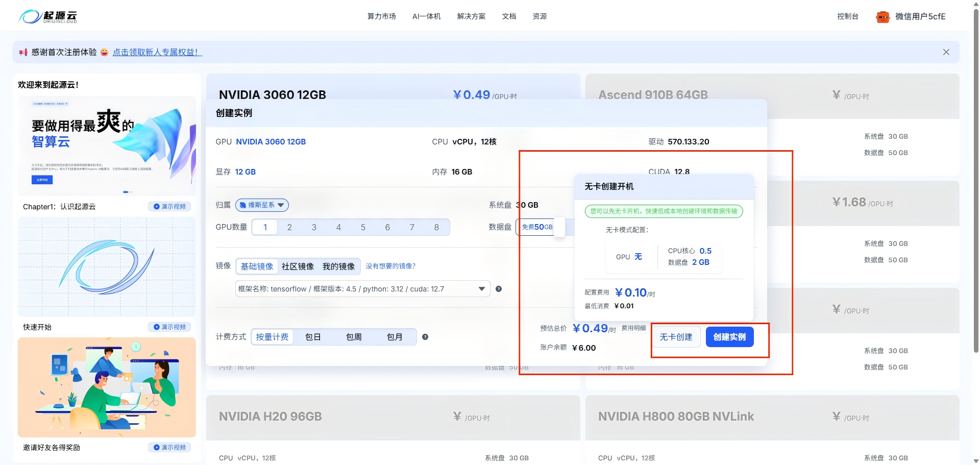
Task: Play the 快速开始 demo video
Action: [x=170, y=327]
